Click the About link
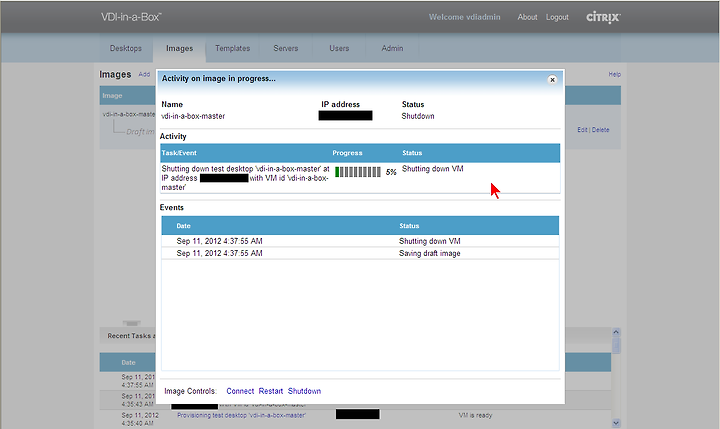The width and height of the screenshot is (720, 429). tap(527, 17)
